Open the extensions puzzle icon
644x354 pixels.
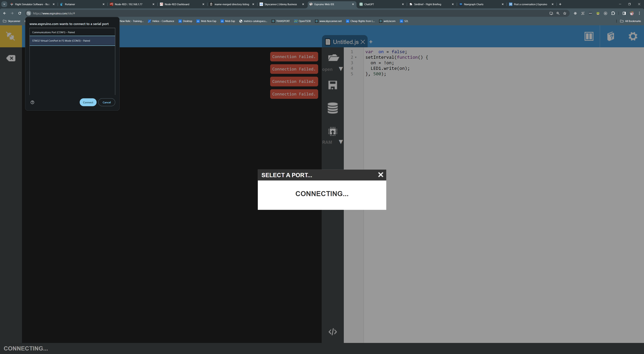(613, 13)
